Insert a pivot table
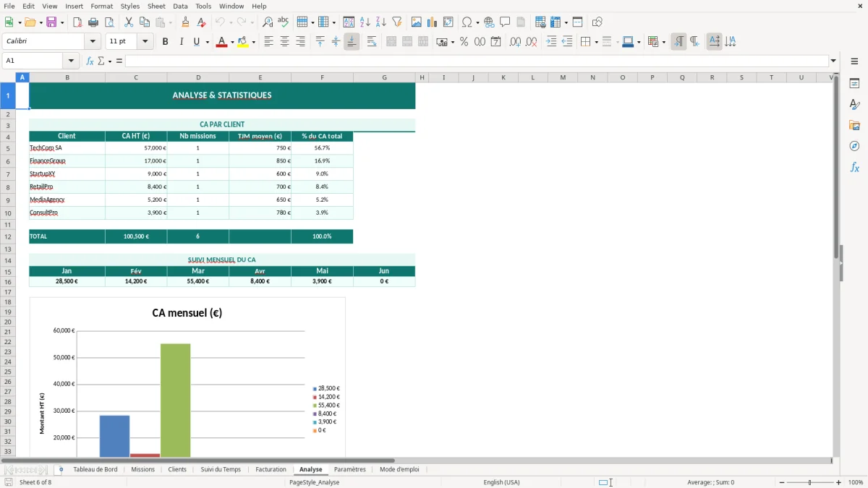Image resolution: width=868 pixels, height=488 pixels. coord(448,22)
